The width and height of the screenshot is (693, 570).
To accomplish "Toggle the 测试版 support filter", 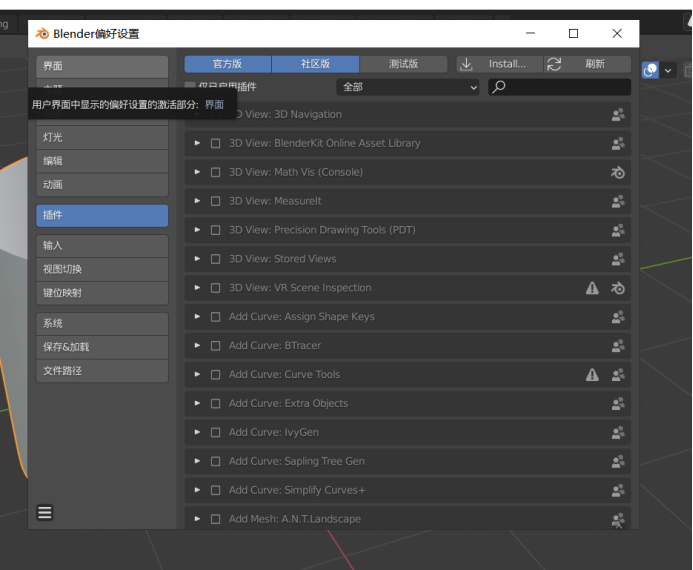I will [404, 64].
